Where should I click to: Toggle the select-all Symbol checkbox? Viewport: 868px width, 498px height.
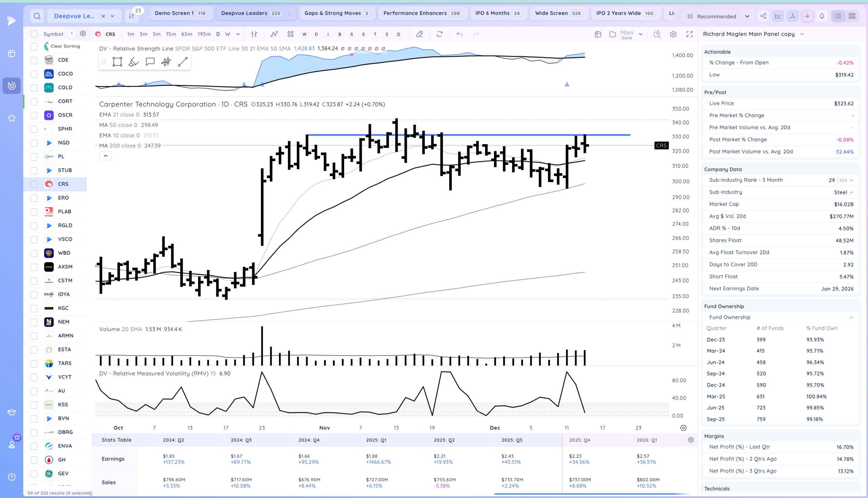coord(34,34)
